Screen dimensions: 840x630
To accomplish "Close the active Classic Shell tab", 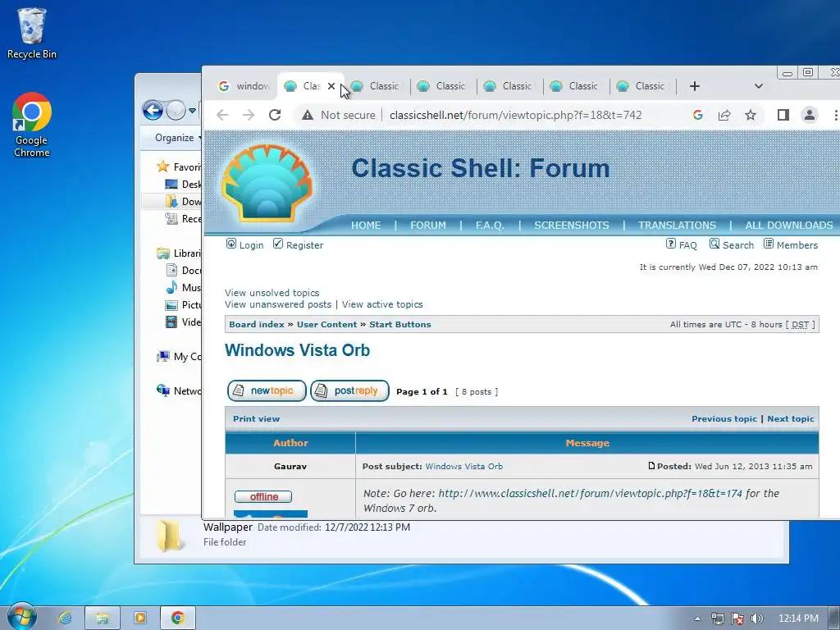I will tap(331, 85).
